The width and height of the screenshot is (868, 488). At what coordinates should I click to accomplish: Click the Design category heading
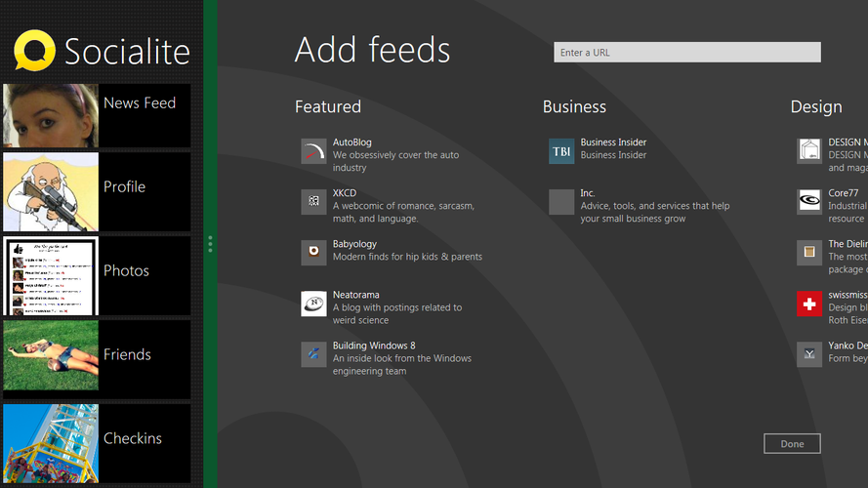click(816, 106)
